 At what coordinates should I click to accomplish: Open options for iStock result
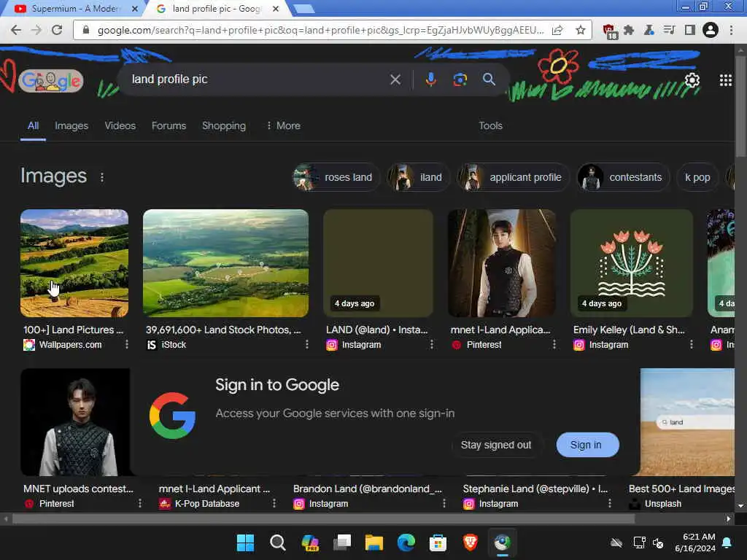click(x=307, y=344)
